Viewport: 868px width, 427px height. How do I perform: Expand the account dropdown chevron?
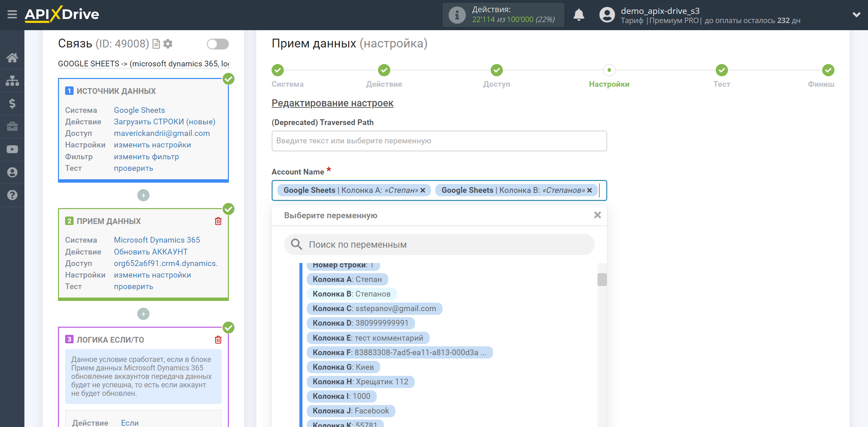[x=856, y=15]
